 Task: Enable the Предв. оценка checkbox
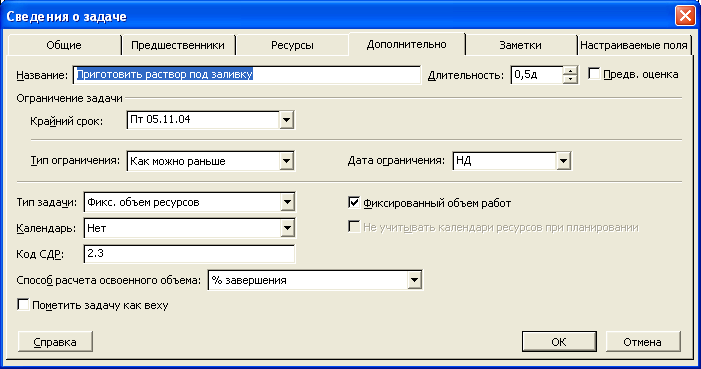pyautogui.click(x=594, y=74)
